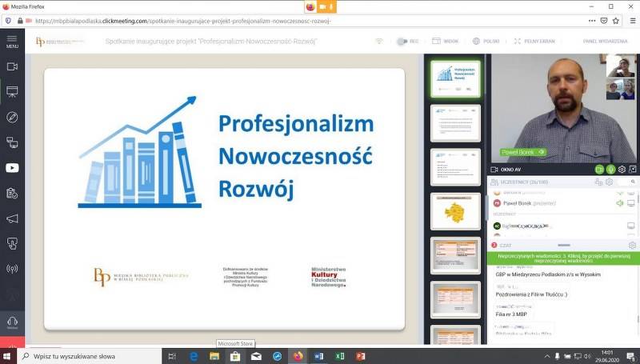Open the whiteboard drawing tool in sidebar
The width and height of the screenshot is (640, 364).
click(x=12, y=117)
